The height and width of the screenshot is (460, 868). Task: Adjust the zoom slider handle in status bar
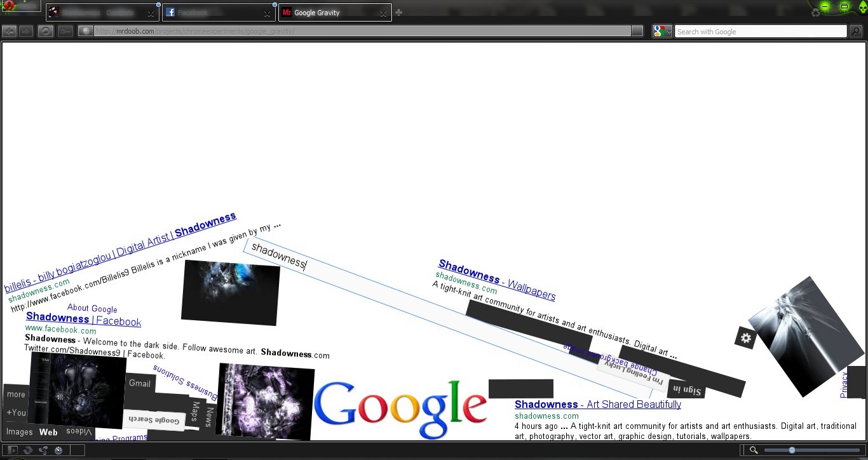click(792, 450)
